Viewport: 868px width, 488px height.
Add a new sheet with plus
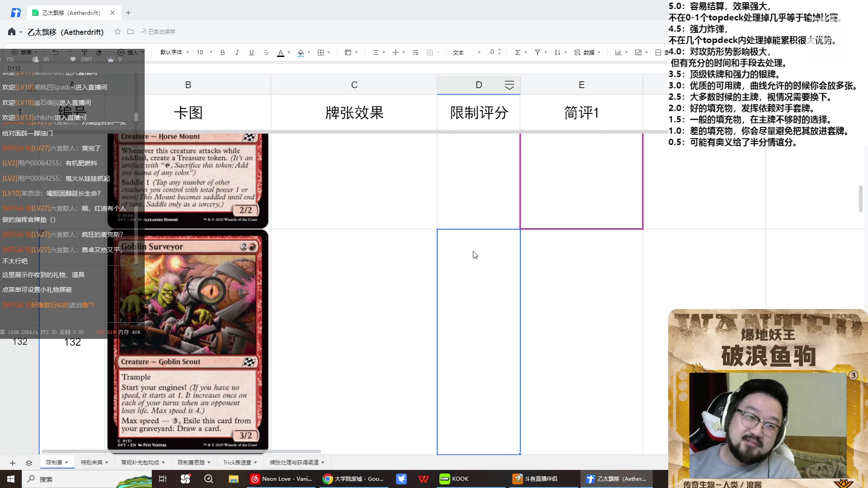point(13,463)
